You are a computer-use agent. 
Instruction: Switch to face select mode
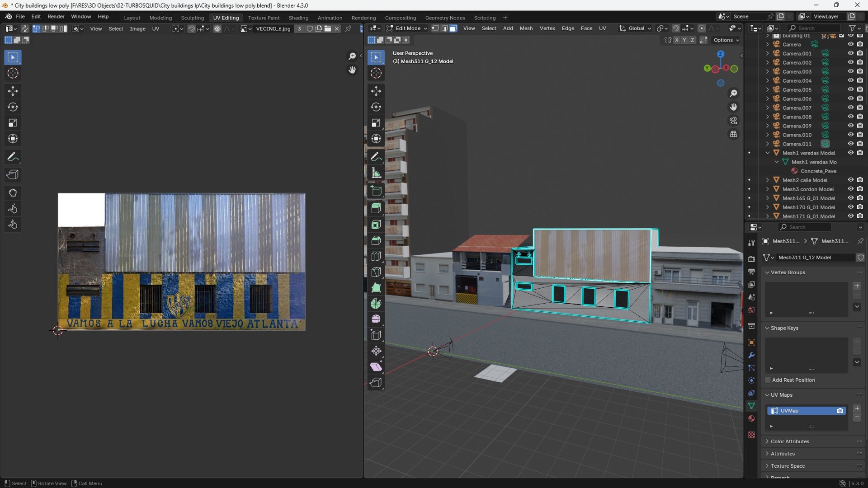point(453,28)
